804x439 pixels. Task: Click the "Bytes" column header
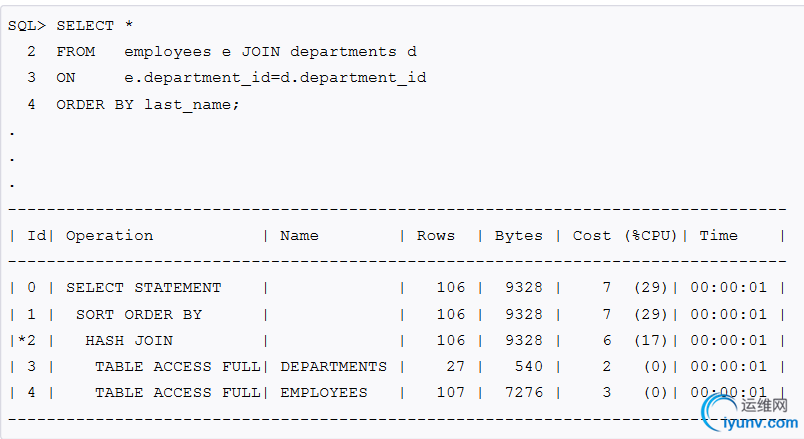518,236
